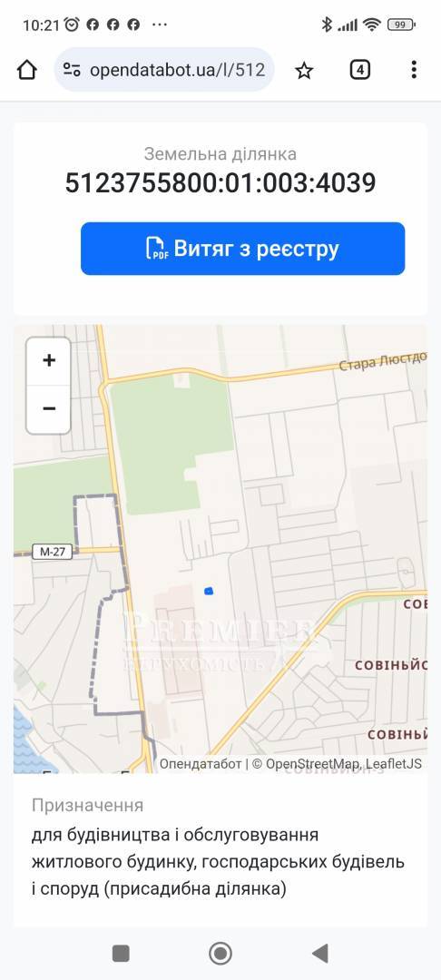This screenshot has width=441, height=980.
Task: Zoom out the map with minus button
Action: click(x=49, y=408)
